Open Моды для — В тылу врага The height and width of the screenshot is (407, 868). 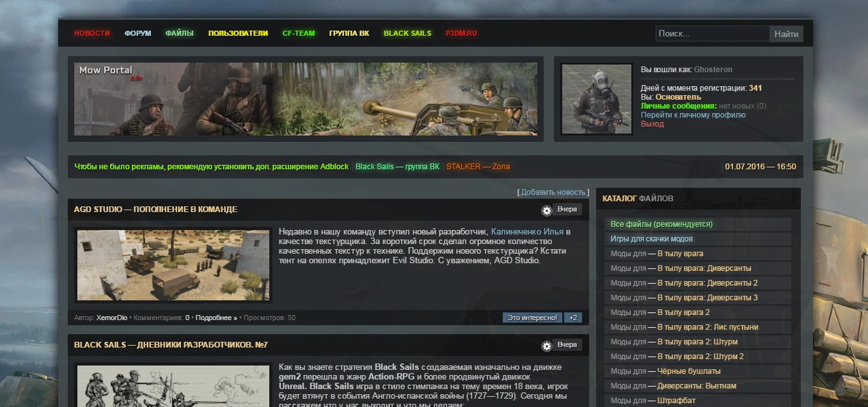(698, 254)
